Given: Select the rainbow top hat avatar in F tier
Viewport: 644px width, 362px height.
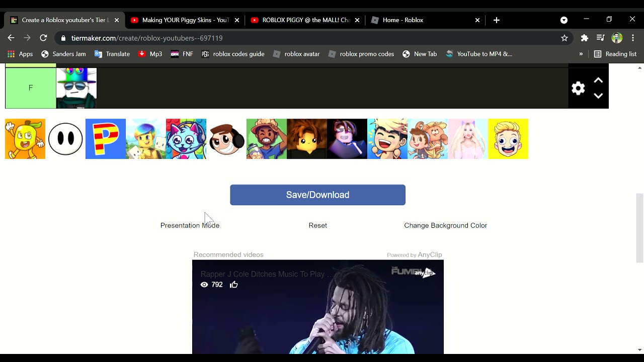Looking at the screenshot, I should (76, 88).
